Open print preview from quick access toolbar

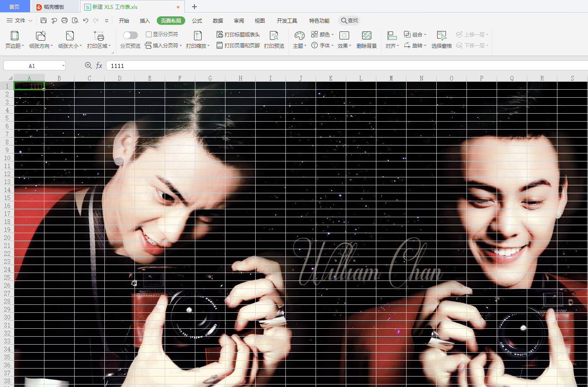pos(75,21)
